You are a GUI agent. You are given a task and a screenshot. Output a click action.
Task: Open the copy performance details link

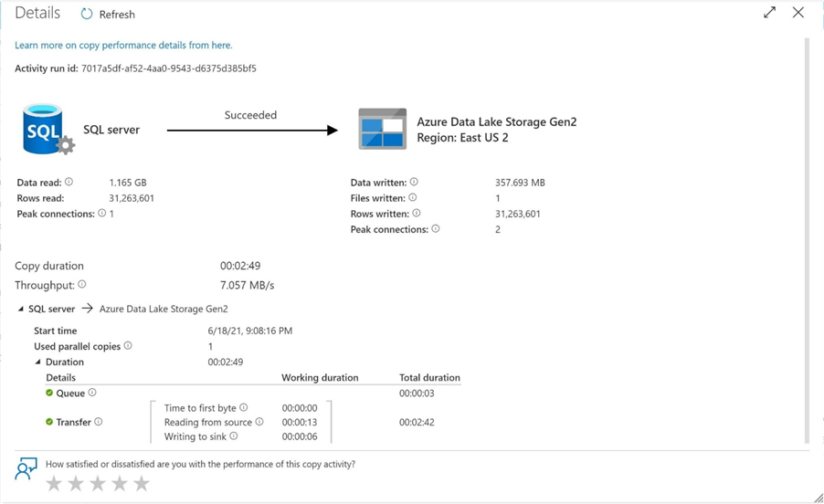pos(123,45)
